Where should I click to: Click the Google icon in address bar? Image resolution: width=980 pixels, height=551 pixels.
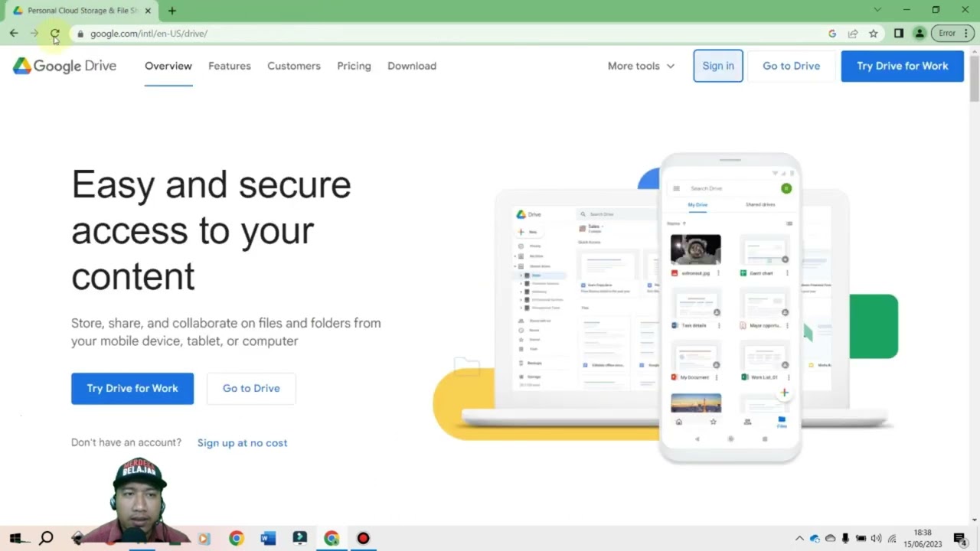tap(832, 34)
